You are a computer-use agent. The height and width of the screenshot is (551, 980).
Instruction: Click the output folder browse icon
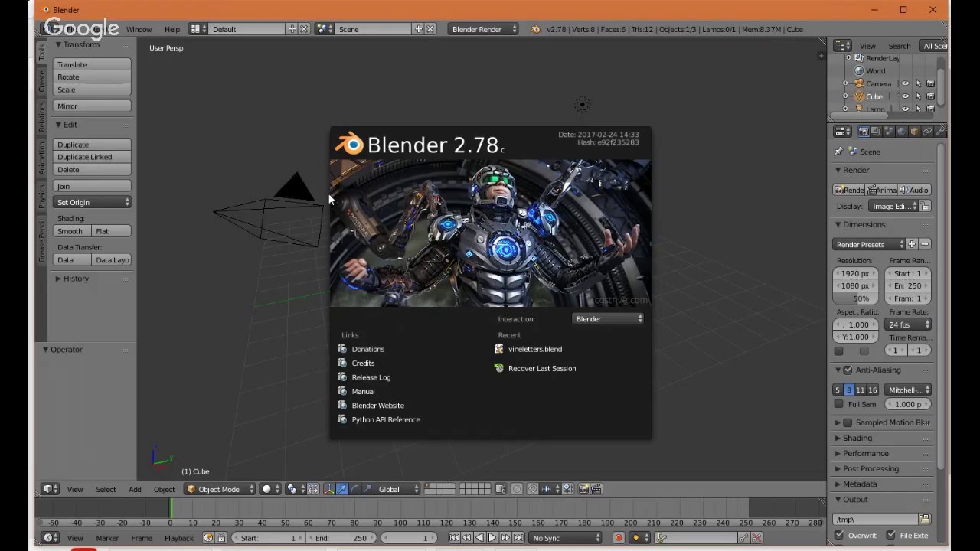924,520
